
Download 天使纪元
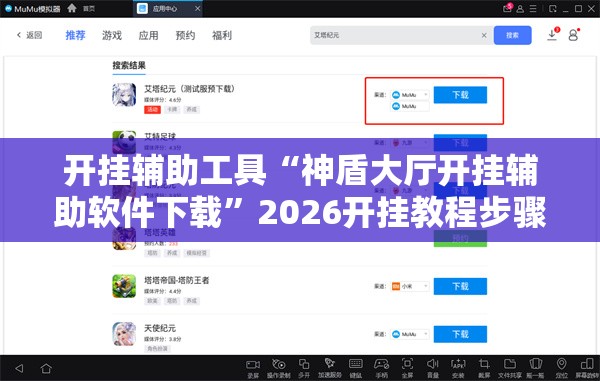(460, 334)
